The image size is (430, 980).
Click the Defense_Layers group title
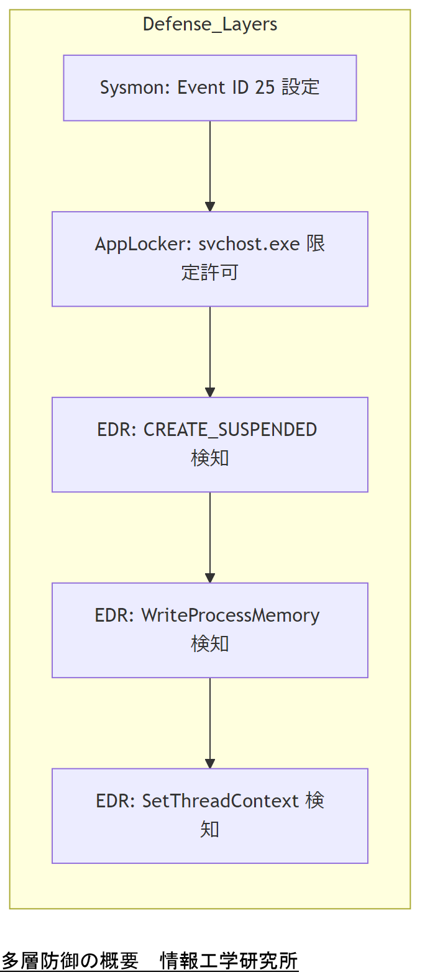tap(210, 24)
